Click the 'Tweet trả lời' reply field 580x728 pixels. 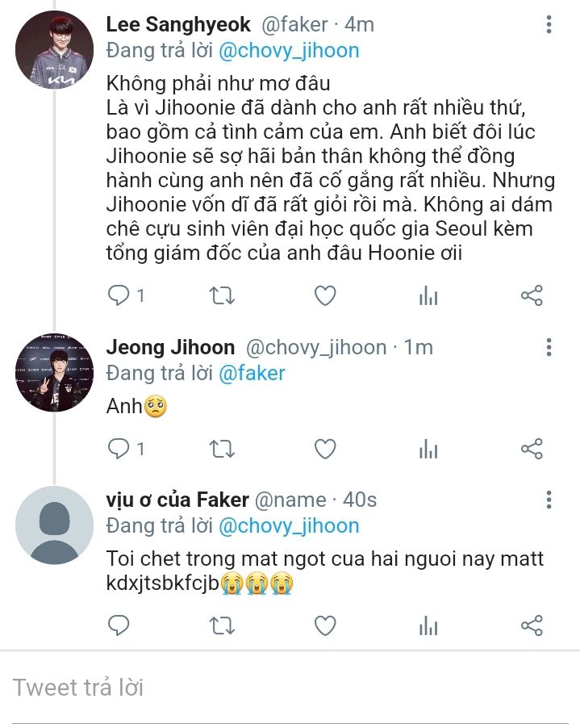(x=242, y=688)
